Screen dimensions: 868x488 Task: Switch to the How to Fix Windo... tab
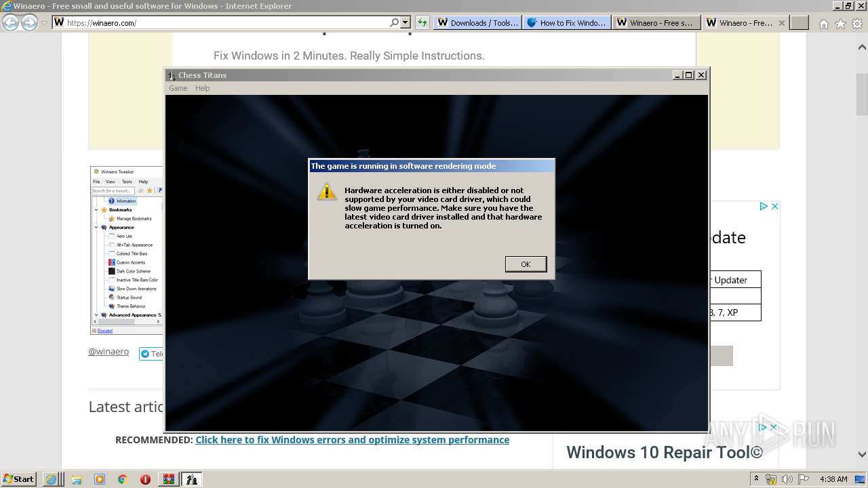pyautogui.click(x=567, y=22)
